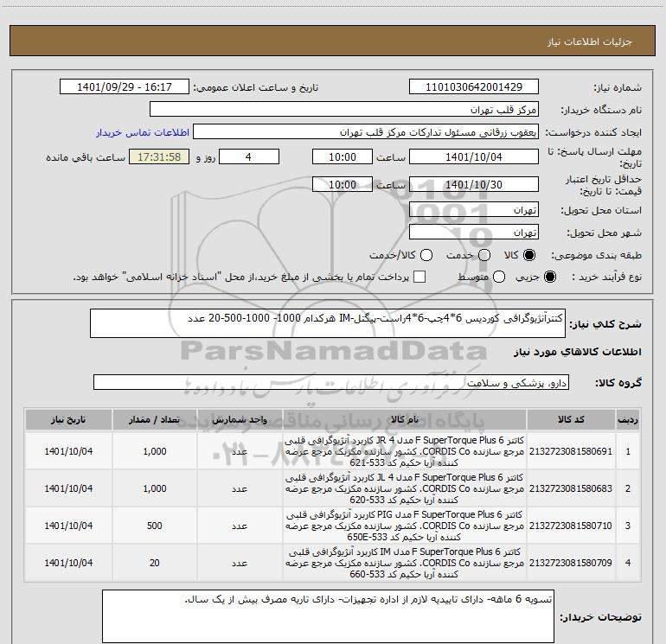Image resolution: width=666 pixels, height=644 pixels.
Task: Click the JL 4 catheter item name
Action: click(405, 488)
